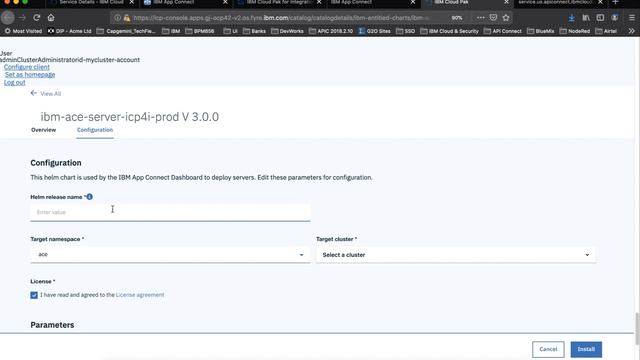
Task: Open the Banks bookmark folder
Action: click(x=254, y=31)
